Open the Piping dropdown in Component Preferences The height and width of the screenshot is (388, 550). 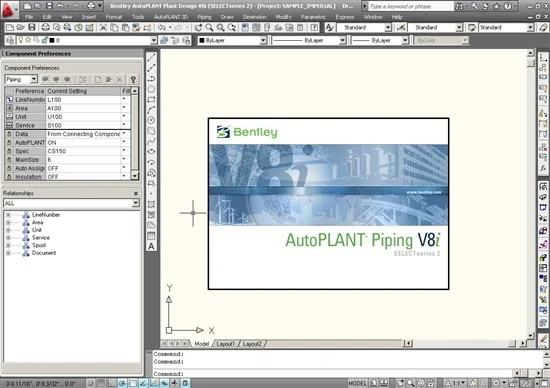click(x=34, y=80)
